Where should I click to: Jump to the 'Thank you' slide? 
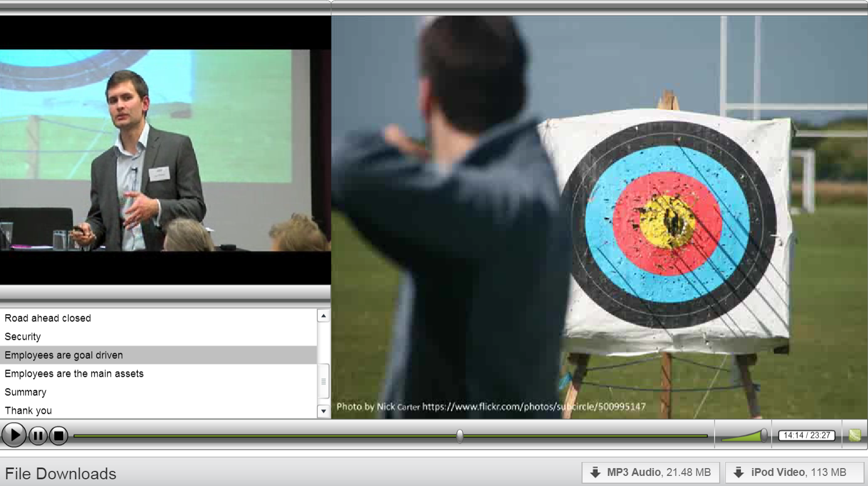pos(29,410)
